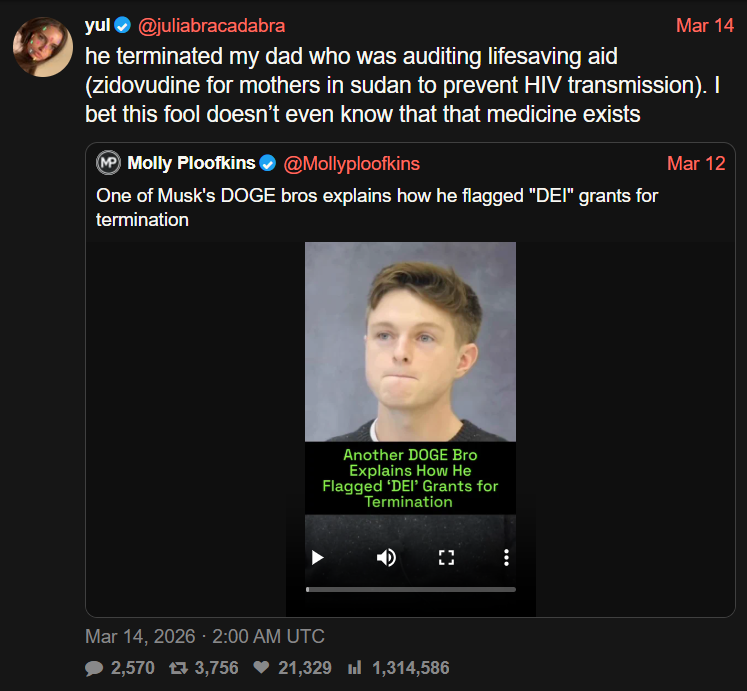The image size is (747, 691).
Task: Open yul's profile avatar
Action: pos(42,45)
